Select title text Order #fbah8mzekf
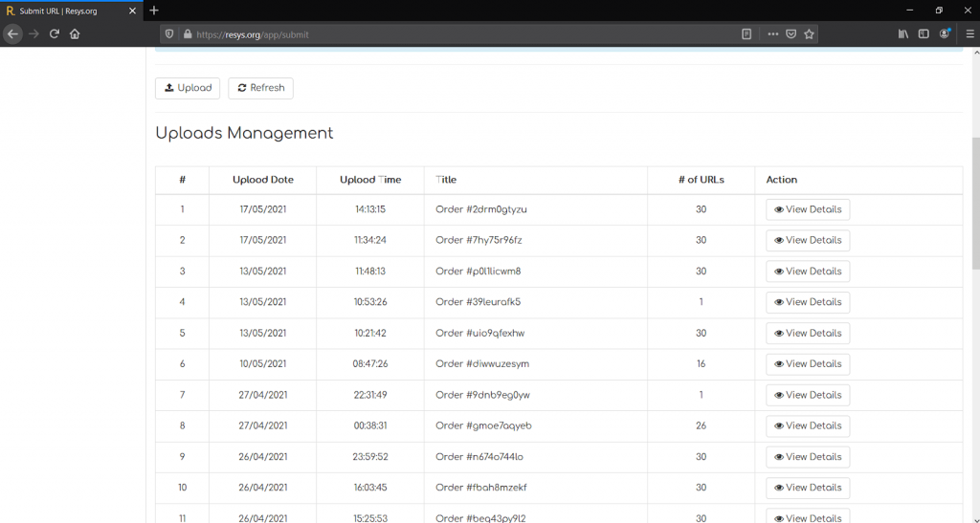Image resolution: width=980 pixels, height=523 pixels. 481,488
